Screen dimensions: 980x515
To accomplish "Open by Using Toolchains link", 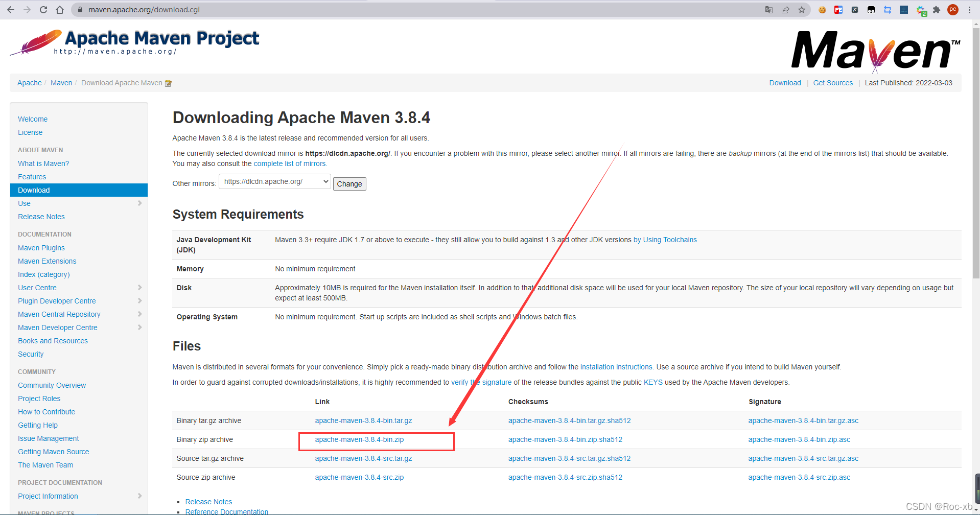I will click(665, 240).
